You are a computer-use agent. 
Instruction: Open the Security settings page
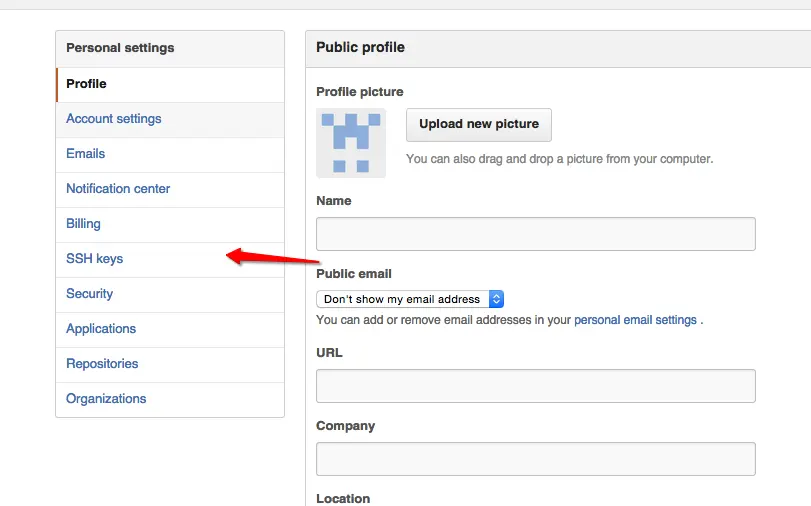tap(170, 294)
